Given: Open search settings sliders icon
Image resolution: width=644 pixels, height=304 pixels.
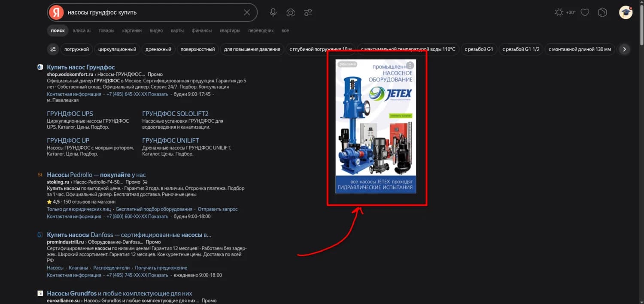Looking at the screenshot, I should tap(308, 12).
